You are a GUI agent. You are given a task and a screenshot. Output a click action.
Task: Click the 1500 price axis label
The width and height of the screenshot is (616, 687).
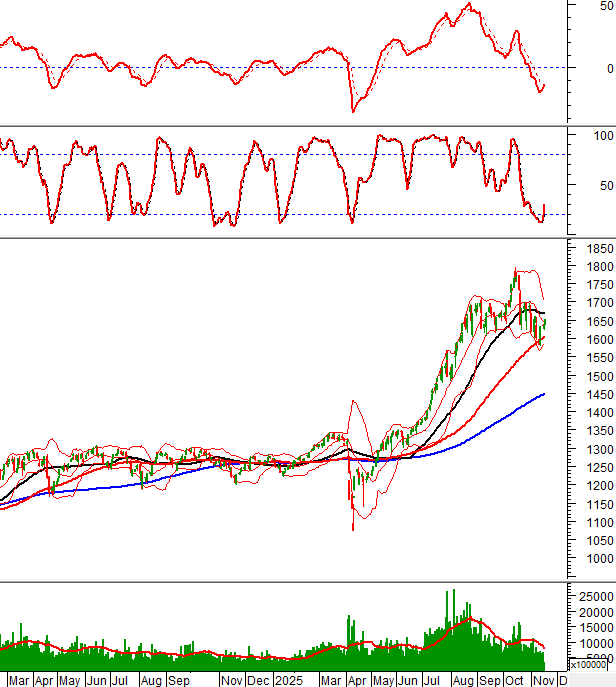tap(598, 376)
